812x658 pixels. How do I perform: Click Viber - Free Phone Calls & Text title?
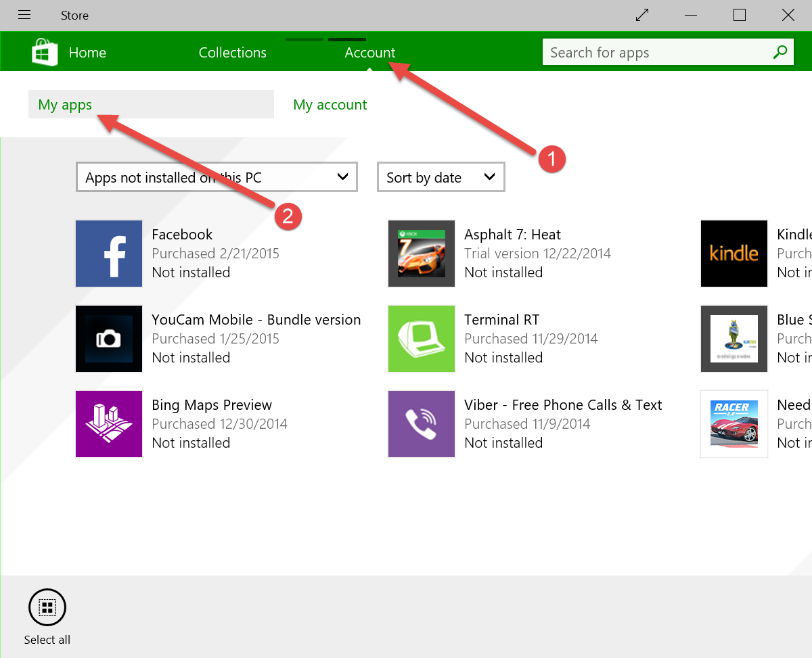tap(563, 405)
